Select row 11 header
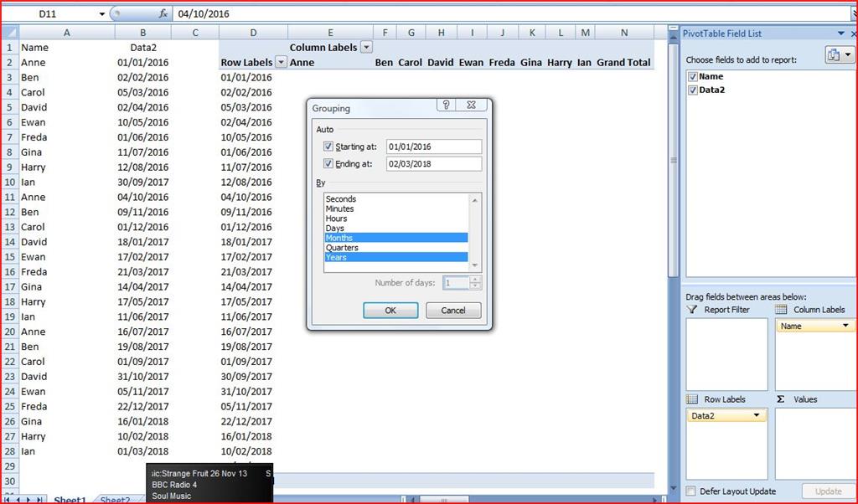The height and width of the screenshot is (504, 858). [10, 197]
